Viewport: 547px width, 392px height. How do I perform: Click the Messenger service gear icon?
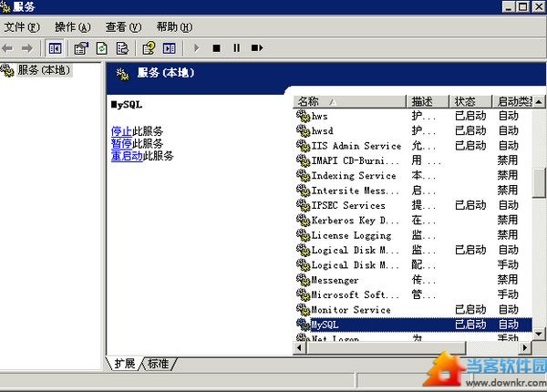coord(303,280)
